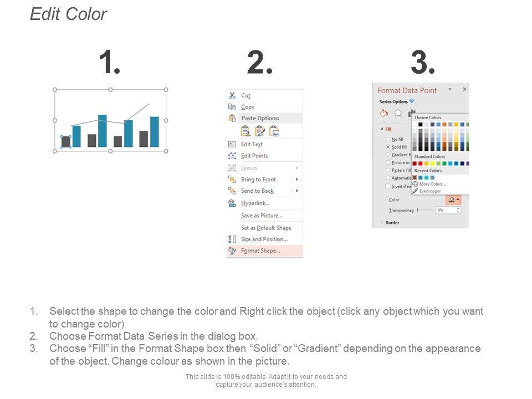Click the Copy icon in context menu
The width and height of the screenshot is (532, 399).
click(232, 107)
